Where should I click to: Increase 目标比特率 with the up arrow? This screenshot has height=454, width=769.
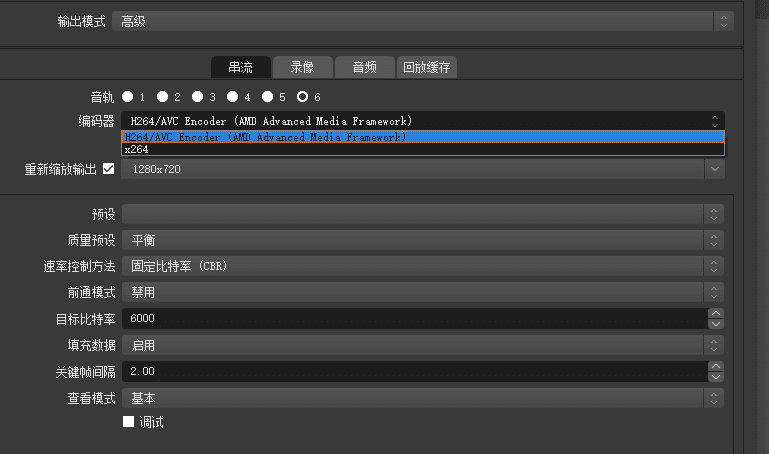715,313
